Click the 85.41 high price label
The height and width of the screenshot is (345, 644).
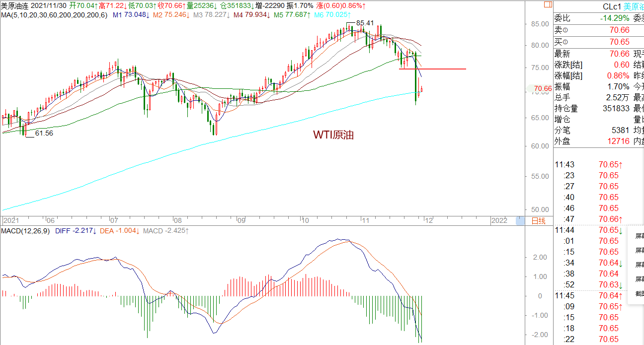(365, 23)
